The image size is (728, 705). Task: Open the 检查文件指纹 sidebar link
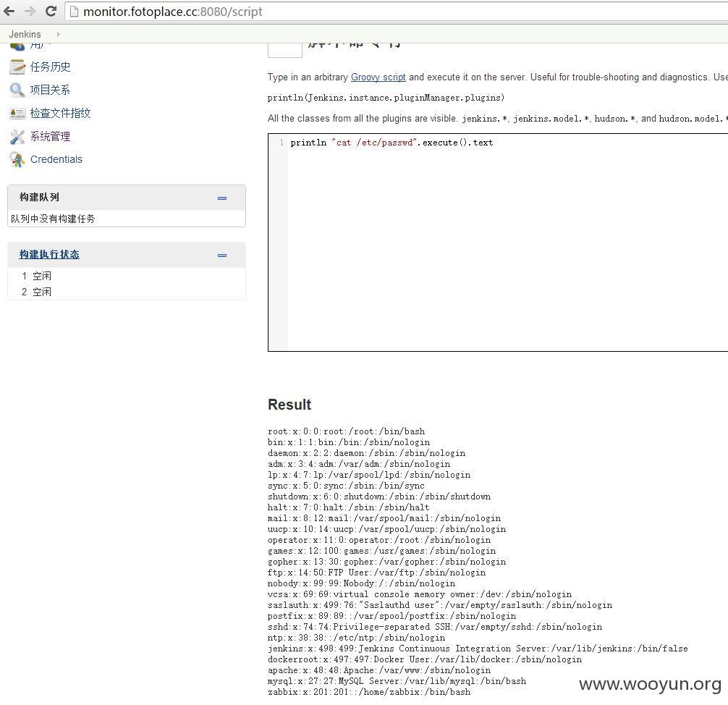(60, 113)
